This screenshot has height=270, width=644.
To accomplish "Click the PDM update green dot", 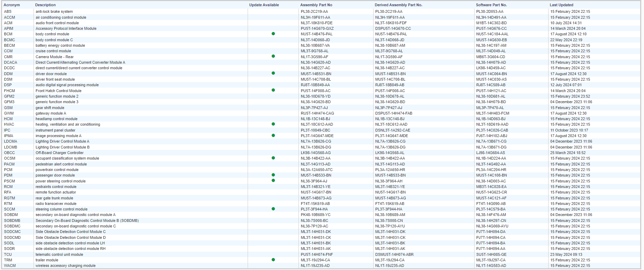I will point(273,175).
